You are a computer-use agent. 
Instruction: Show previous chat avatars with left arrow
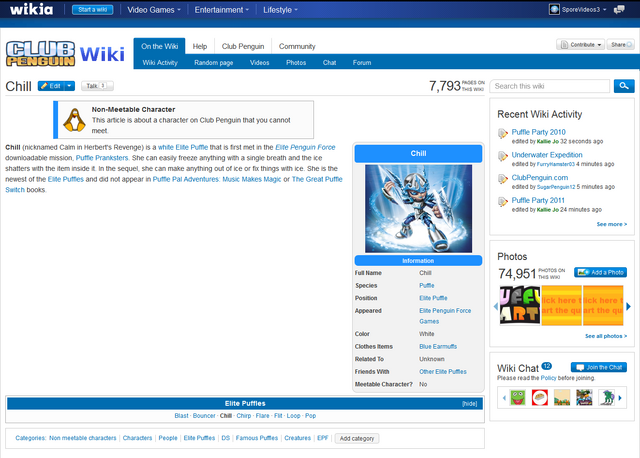pyautogui.click(x=504, y=398)
